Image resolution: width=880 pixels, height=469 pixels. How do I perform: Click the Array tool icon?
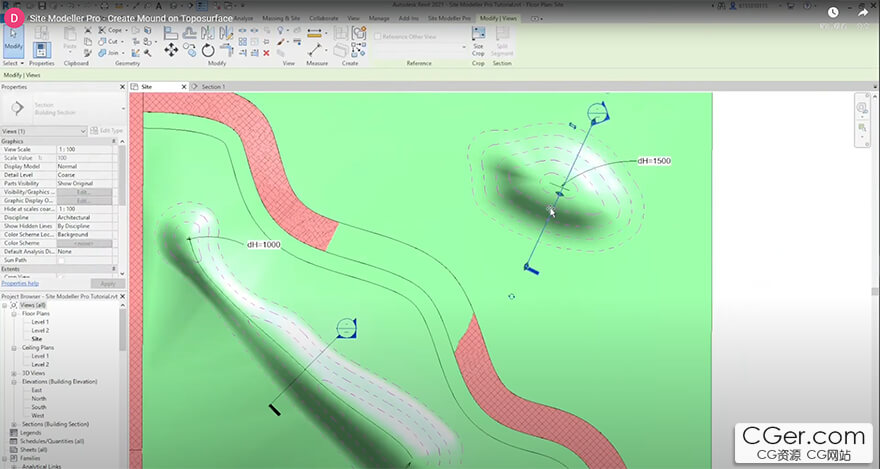tap(242, 42)
